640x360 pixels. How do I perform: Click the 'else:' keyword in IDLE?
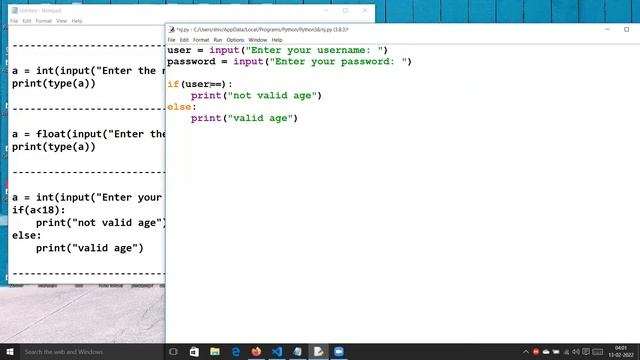(179, 107)
